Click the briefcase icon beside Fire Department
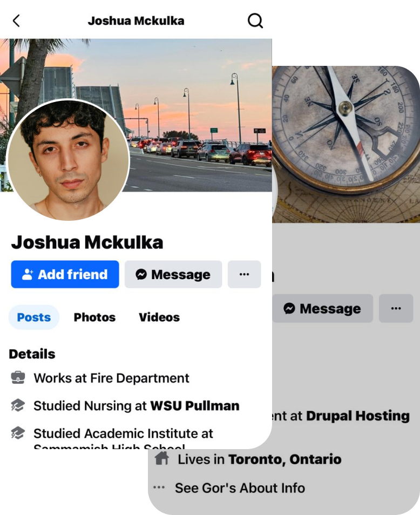 click(x=18, y=378)
